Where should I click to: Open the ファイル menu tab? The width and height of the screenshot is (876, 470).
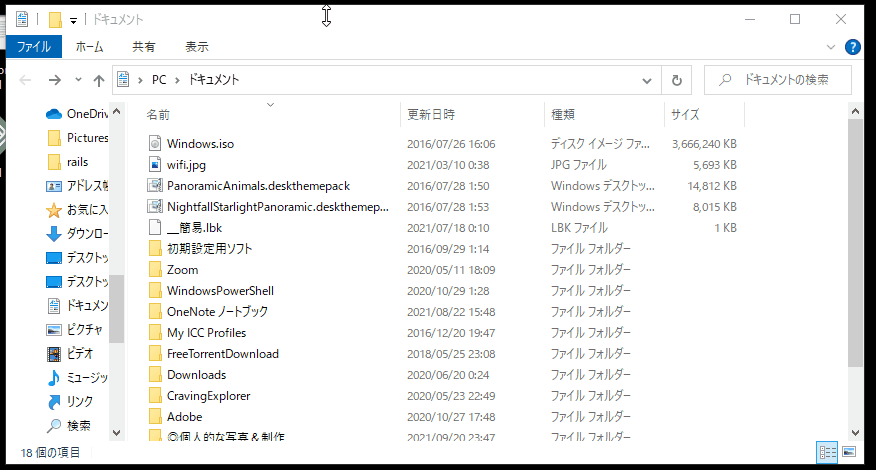pos(34,47)
